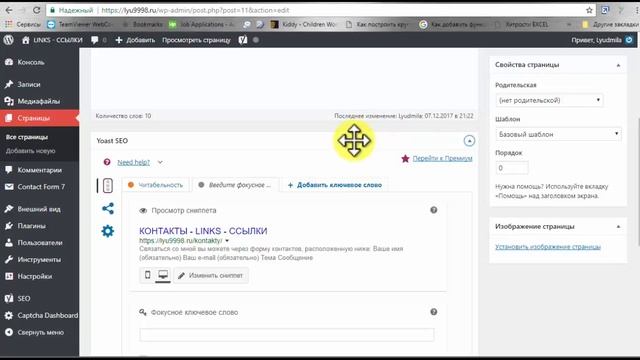The width and height of the screenshot is (640, 360).
Task: Open the Другие закладки folder
Action: click(611, 24)
